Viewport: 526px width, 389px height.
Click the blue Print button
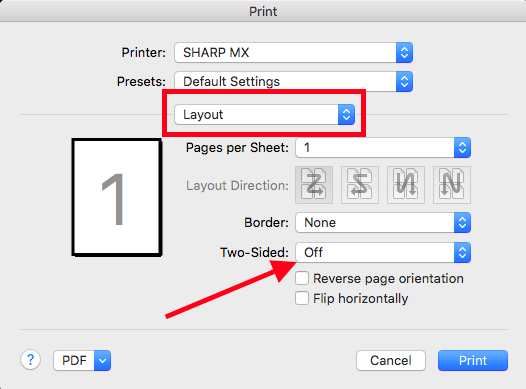tap(473, 360)
